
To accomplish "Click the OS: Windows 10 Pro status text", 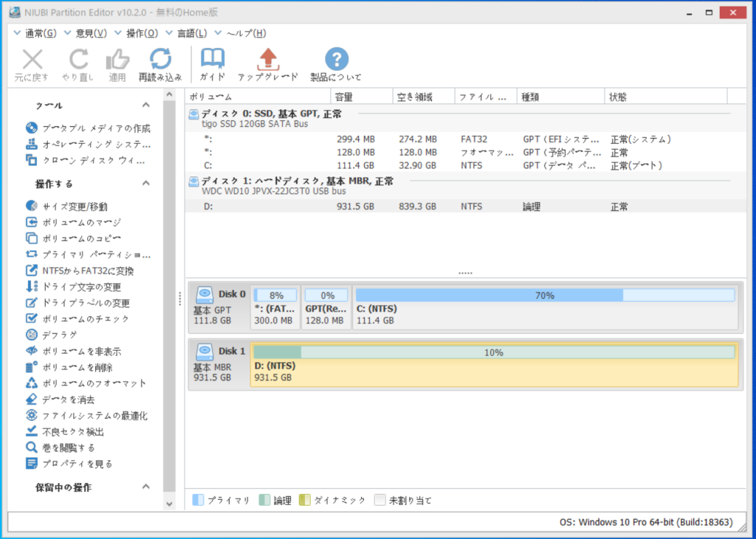I will [646, 522].
